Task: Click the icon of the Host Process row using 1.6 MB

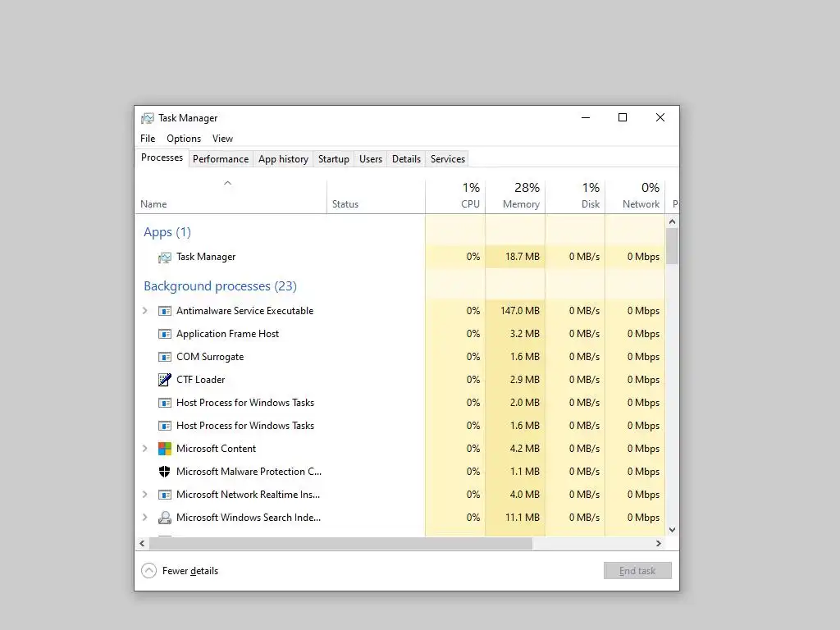Action: (164, 426)
